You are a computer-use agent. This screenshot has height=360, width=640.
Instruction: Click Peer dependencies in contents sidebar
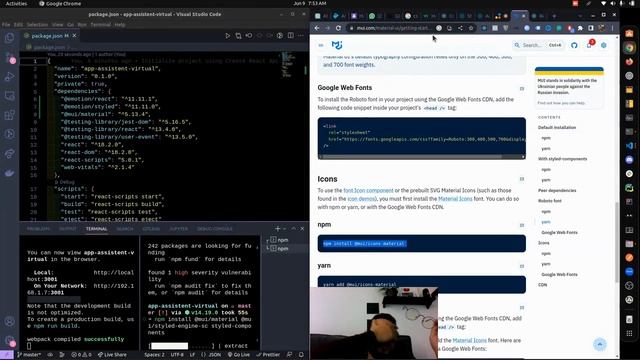pos(557,191)
